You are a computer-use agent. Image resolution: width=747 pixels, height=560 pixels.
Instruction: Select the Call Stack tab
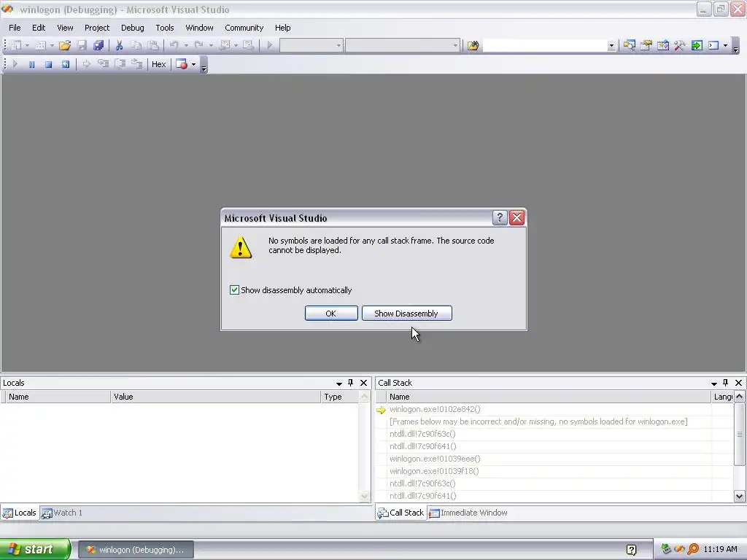(401, 513)
